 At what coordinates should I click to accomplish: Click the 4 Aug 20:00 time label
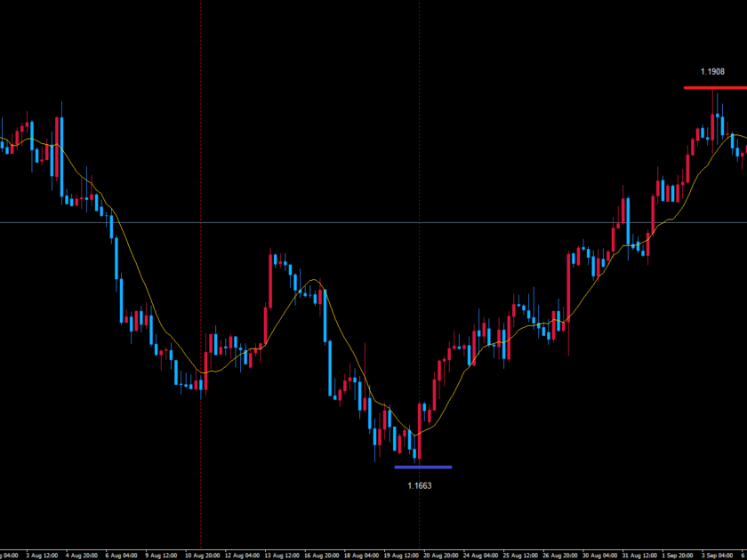[x=80, y=554]
